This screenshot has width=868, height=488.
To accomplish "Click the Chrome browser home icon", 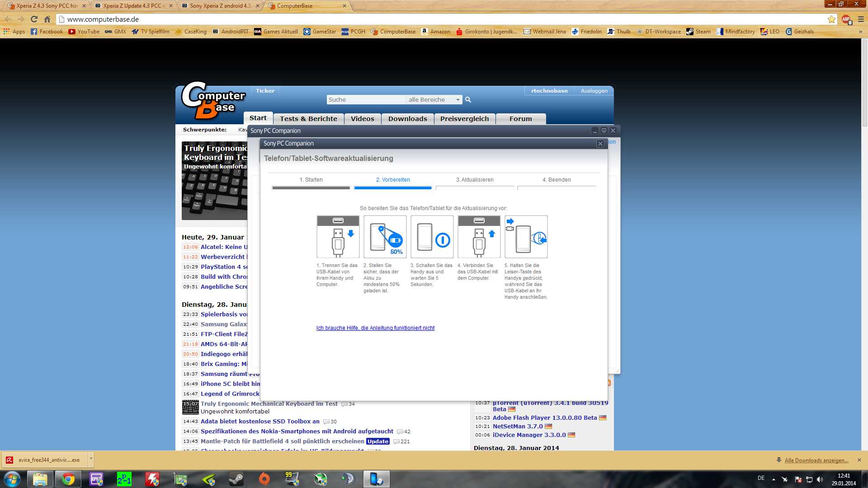I will pyautogui.click(x=47, y=19).
